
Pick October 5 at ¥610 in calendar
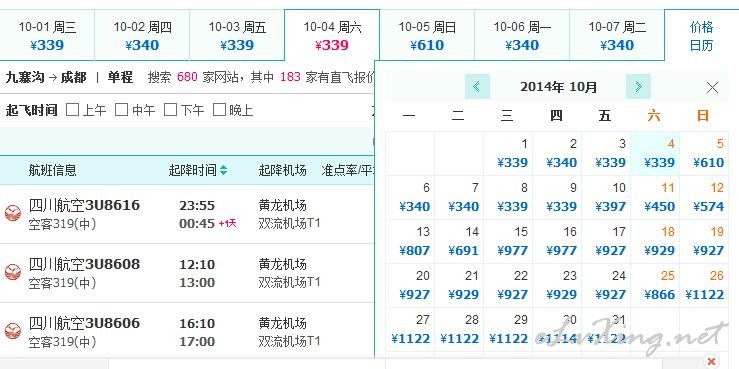(x=704, y=154)
